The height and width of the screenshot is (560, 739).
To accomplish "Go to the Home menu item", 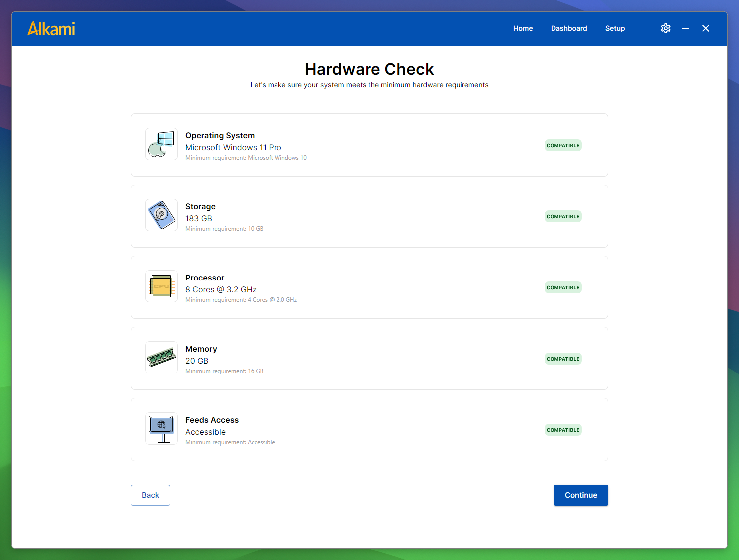I will coord(523,28).
